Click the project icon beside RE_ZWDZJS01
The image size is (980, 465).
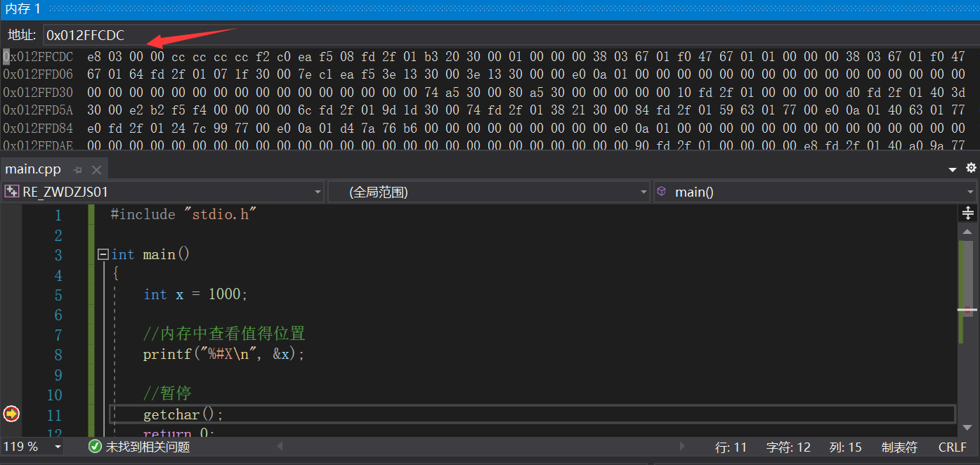coord(12,192)
